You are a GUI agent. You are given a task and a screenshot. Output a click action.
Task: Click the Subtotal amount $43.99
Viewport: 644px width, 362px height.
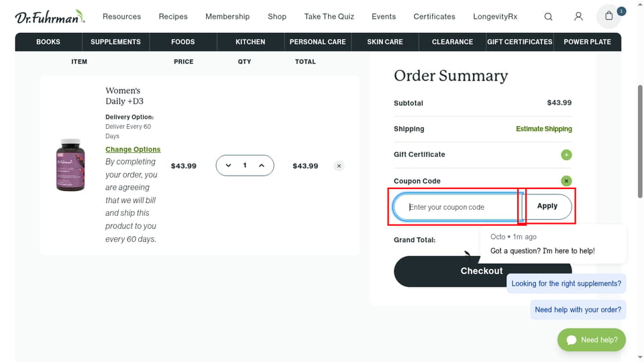click(x=559, y=103)
